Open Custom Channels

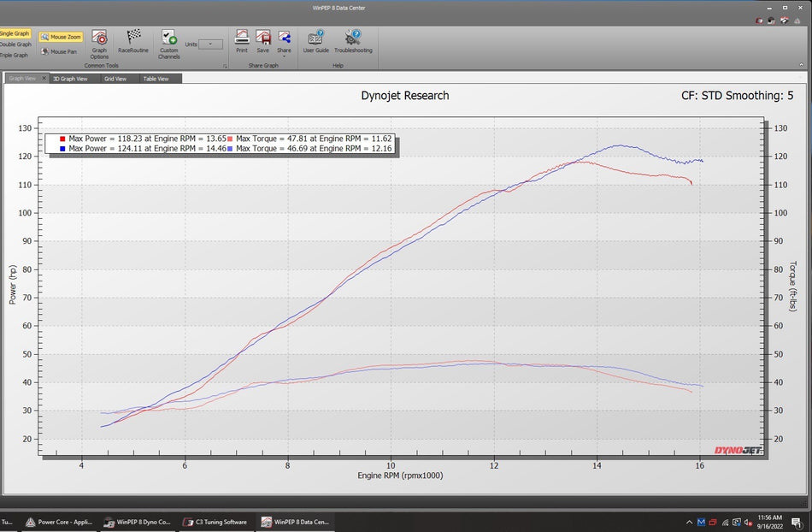click(x=168, y=43)
